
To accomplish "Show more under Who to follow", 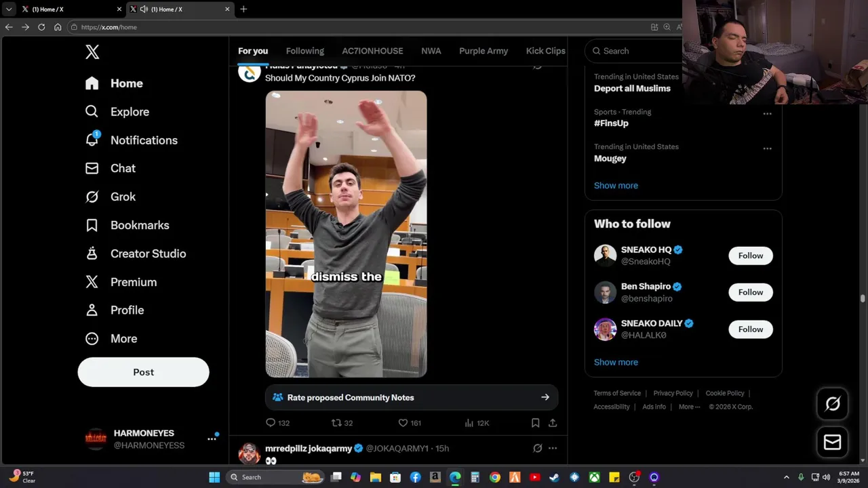I will (x=616, y=363).
